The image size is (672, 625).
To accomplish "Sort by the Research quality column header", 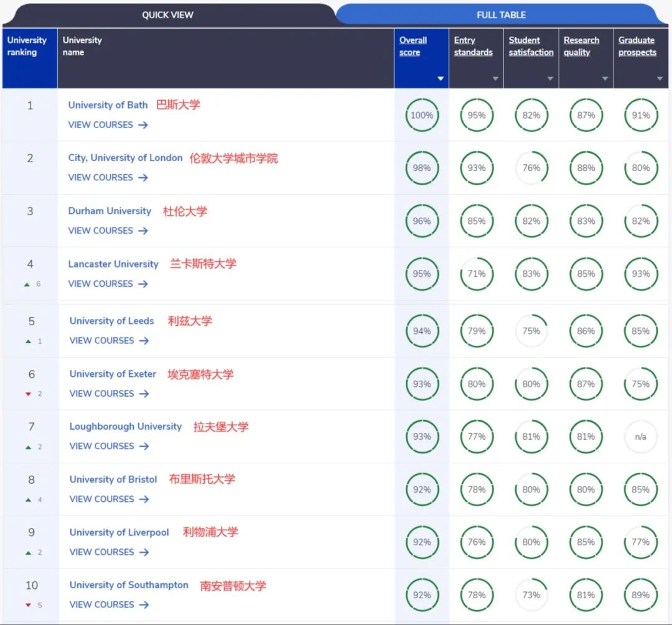I will point(581,46).
